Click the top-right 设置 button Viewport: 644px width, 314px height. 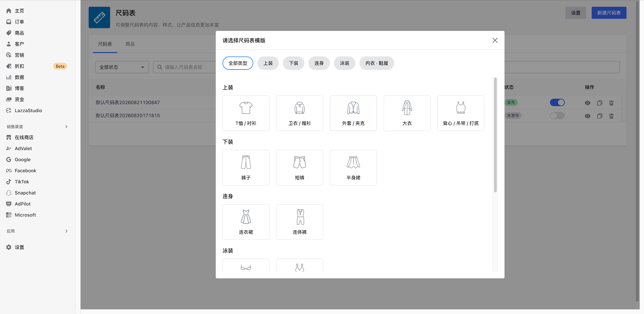coord(576,13)
